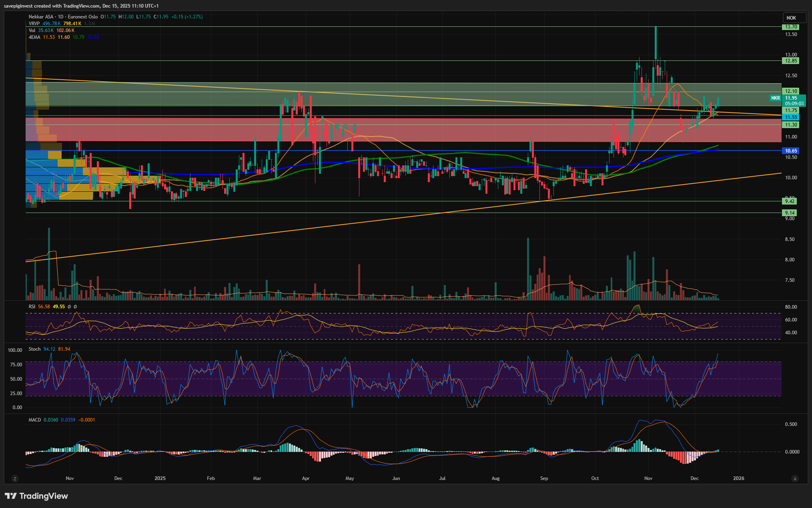Image resolution: width=812 pixels, height=508 pixels.
Task: Click the Z timezone icon bottom-left
Action: pos(15,478)
